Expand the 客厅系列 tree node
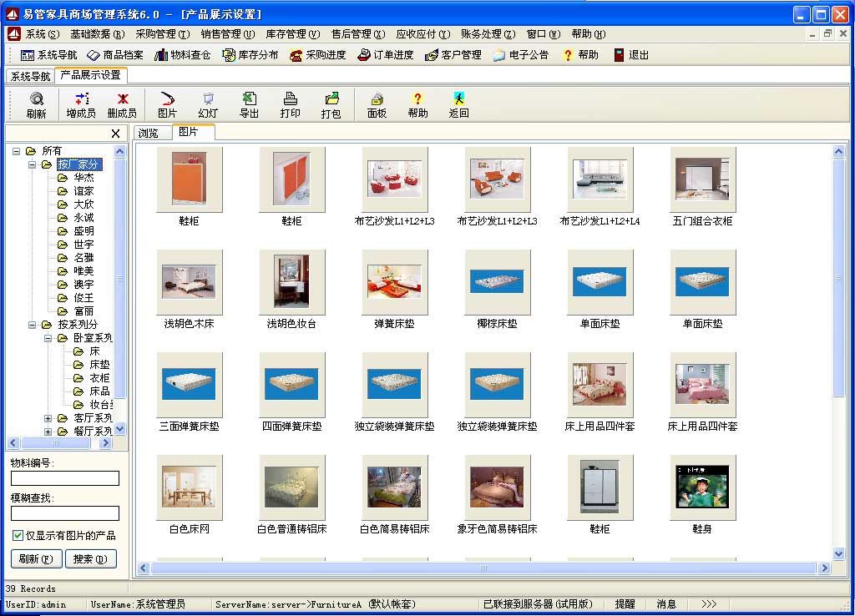The width and height of the screenshot is (855, 616). coord(48,418)
